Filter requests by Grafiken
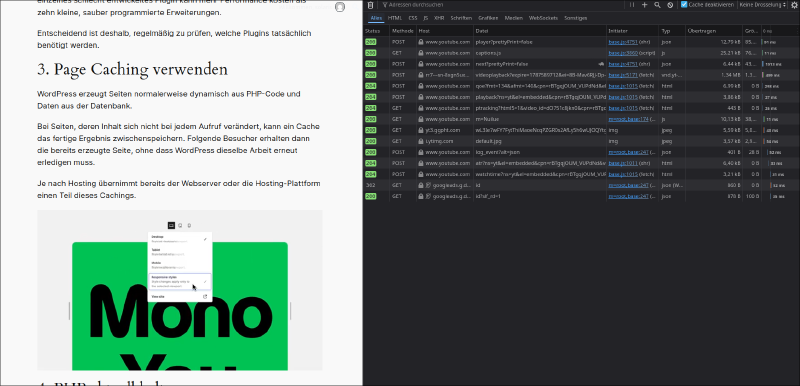The width and height of the screenshot is (800, 386). coord(488,18)
